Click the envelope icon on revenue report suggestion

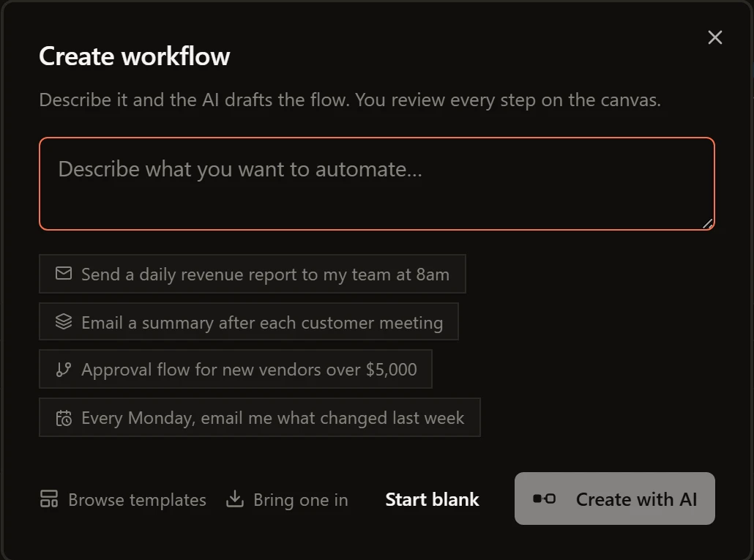point(64,274)
